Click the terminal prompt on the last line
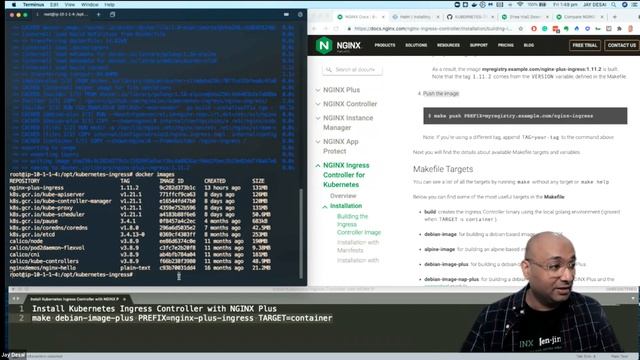 71,275
